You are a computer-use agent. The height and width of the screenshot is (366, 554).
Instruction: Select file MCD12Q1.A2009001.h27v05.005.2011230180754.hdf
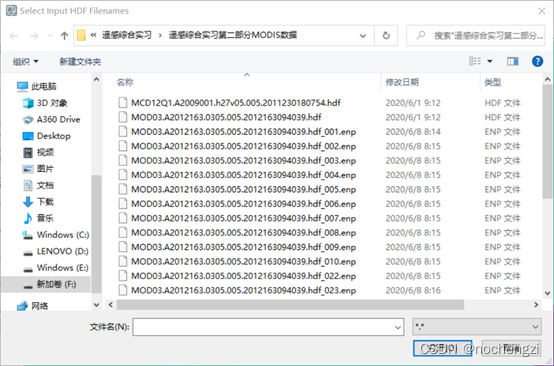(236, 103)
